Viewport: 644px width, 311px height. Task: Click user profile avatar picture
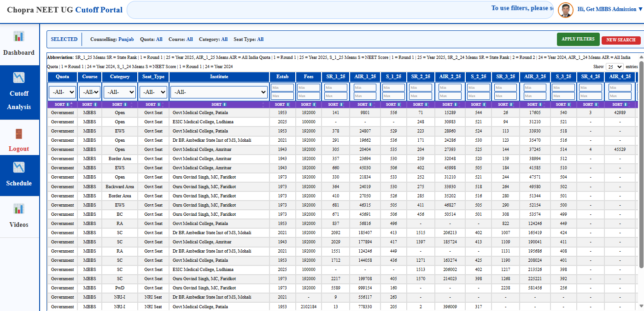(x=565, y=10)
